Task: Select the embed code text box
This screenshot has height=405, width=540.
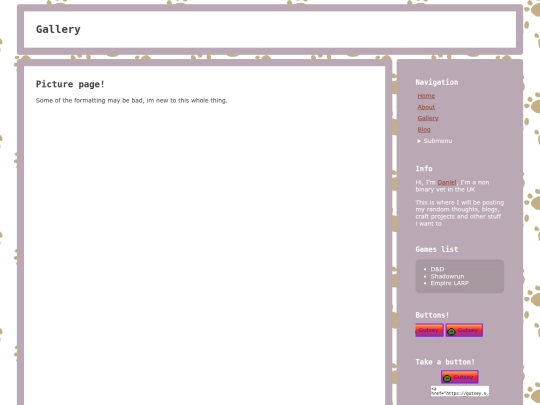Action: (x=460, y=391)
